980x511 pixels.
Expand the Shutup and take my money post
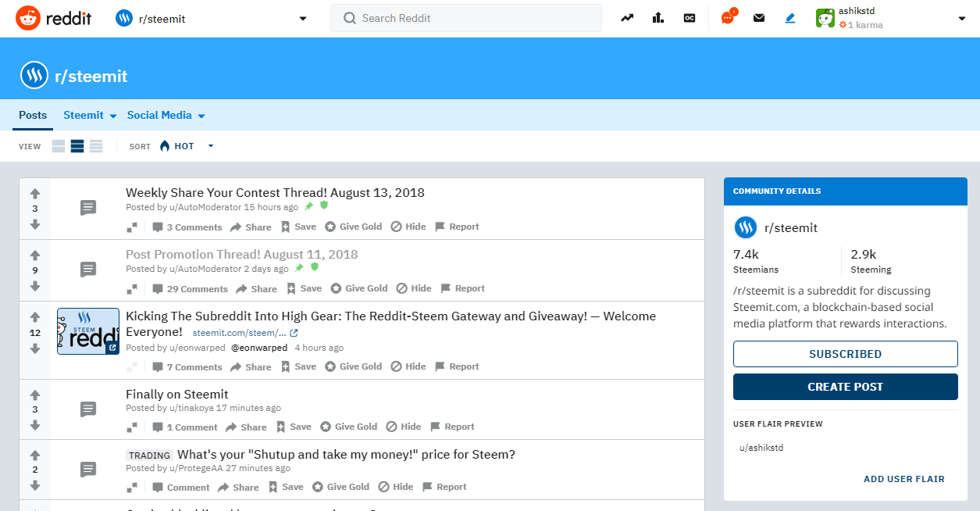(133, 488)
